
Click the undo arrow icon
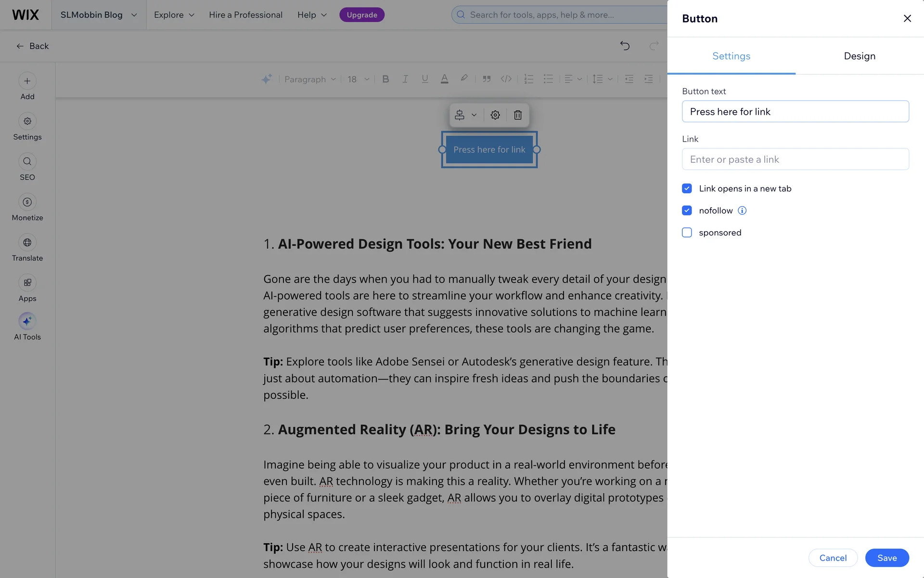[625, 46]
